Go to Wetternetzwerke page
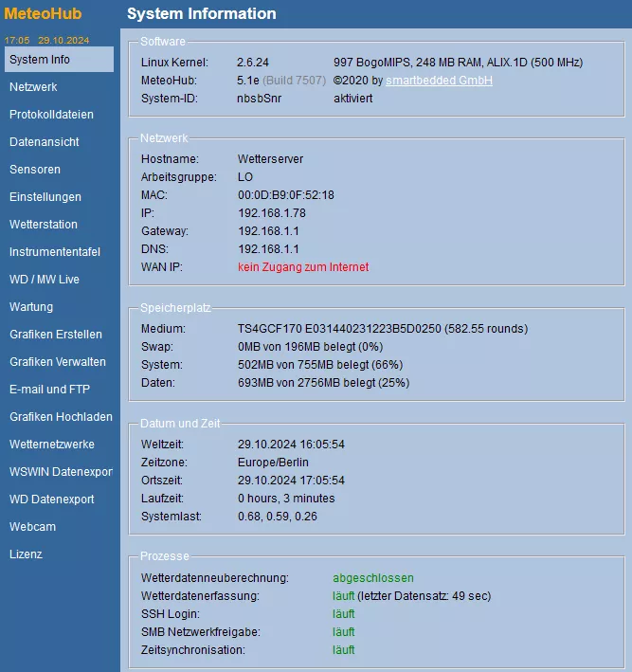 pos(52,444)
